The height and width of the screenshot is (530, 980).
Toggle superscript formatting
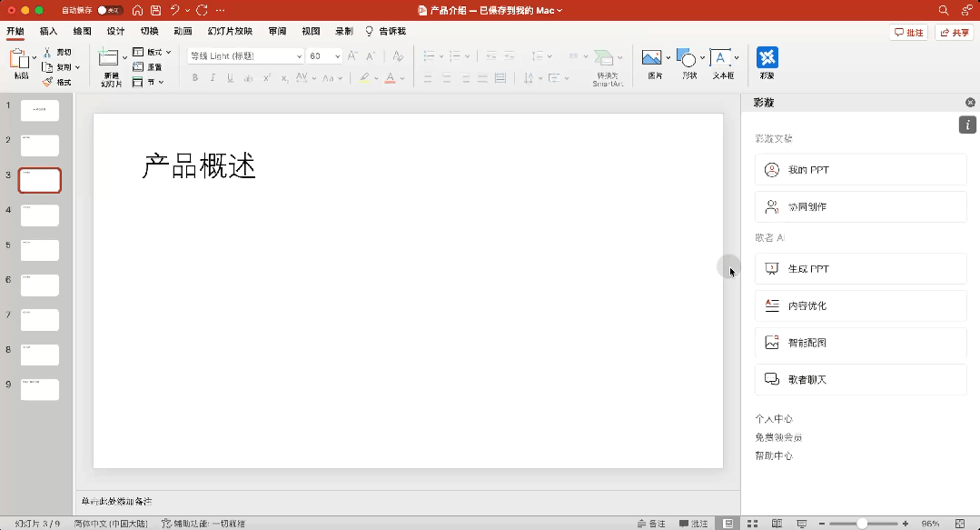click(x=267, y=77)
